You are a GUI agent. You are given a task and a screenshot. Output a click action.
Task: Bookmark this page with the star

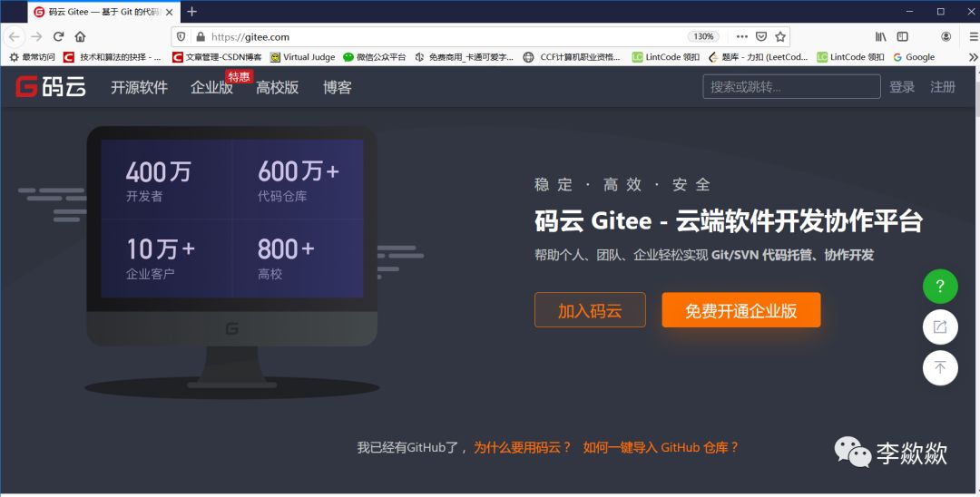pos(780,37)
